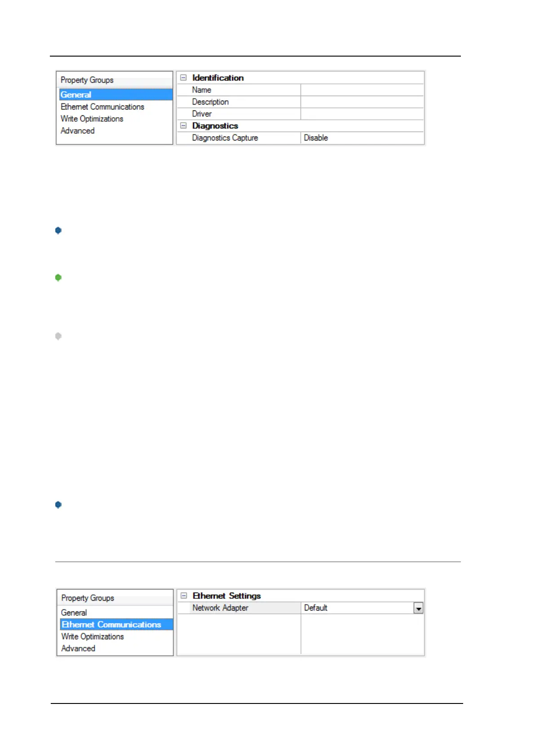The image size is (535, 756).
Task: Open the Network Adapter dropdown arrow
Action: coord(419,608)
